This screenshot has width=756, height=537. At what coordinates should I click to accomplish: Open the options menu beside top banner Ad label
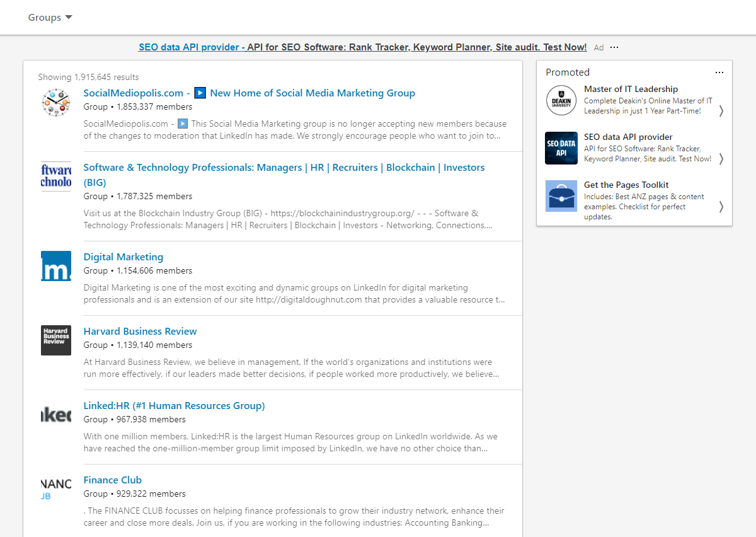point(614,47)
